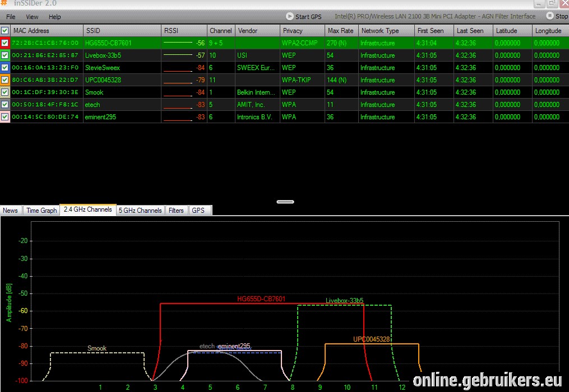The height and width of the screenshot is (392, 569).
Task: Select SSID eminent295 in table
Action: (100, 117)
